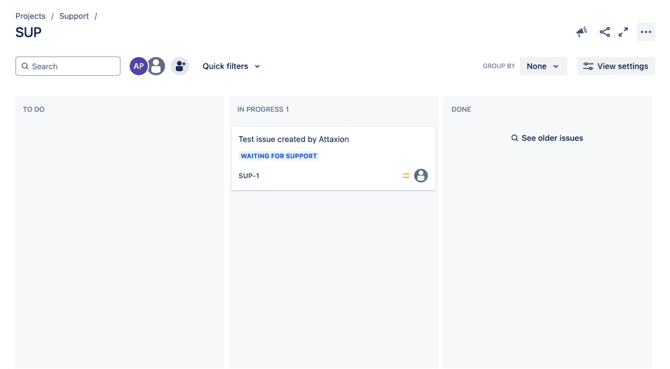Click the assignee avatar on the SUP-1 card
The image size is (670, 369).
421,176
